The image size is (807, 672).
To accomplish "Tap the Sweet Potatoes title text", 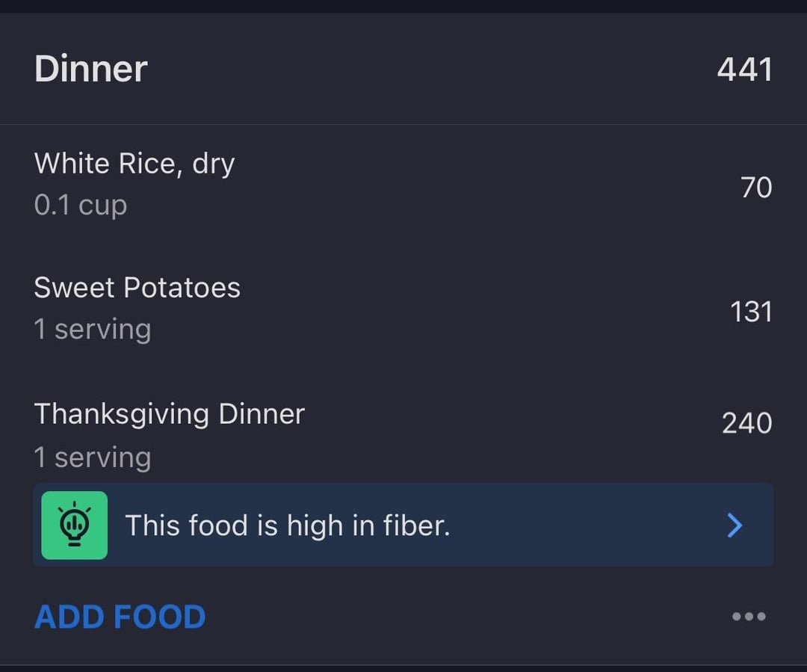I will pos(137,287).
